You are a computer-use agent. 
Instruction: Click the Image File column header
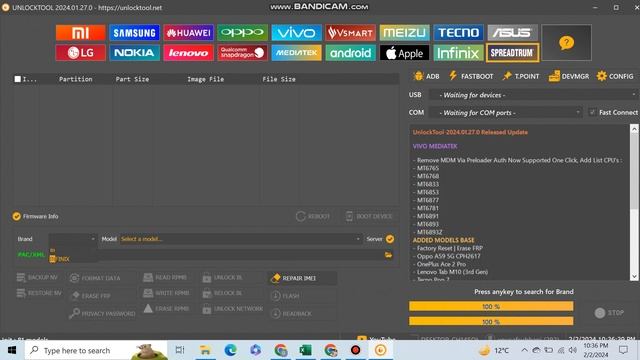click(x=206, y=79)
